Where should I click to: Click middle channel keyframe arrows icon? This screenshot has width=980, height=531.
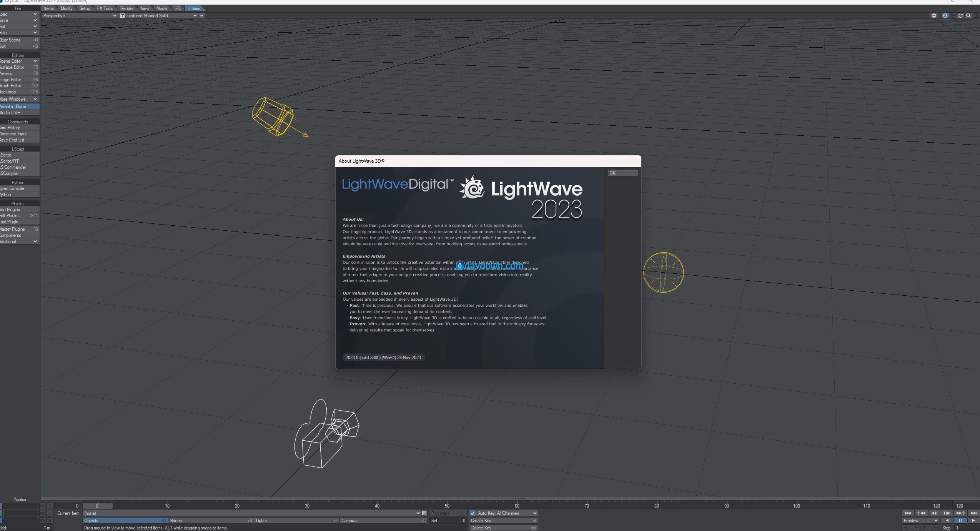point(42,513)
